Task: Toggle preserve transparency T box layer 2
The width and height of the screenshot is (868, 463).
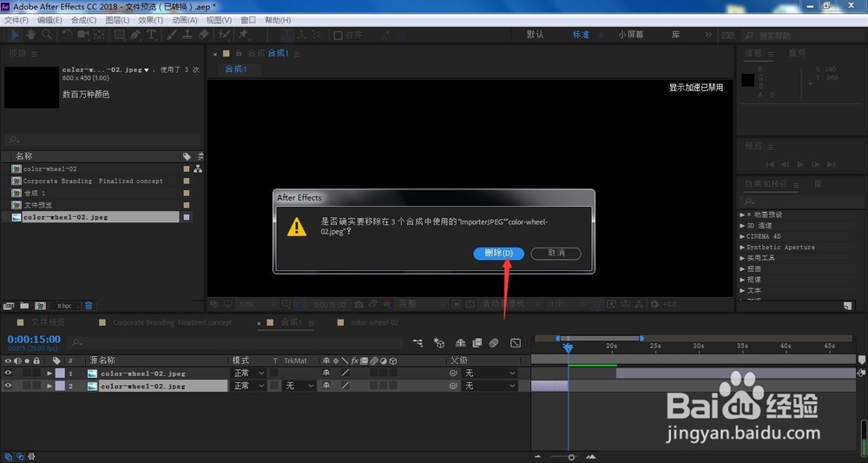Action: (x=274, y=386)
